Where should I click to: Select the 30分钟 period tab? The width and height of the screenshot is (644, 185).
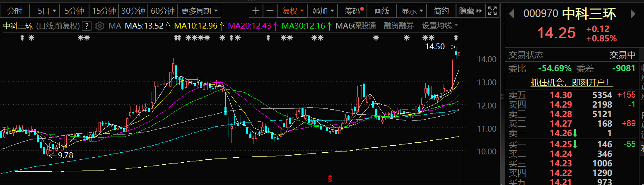(133, 11)
